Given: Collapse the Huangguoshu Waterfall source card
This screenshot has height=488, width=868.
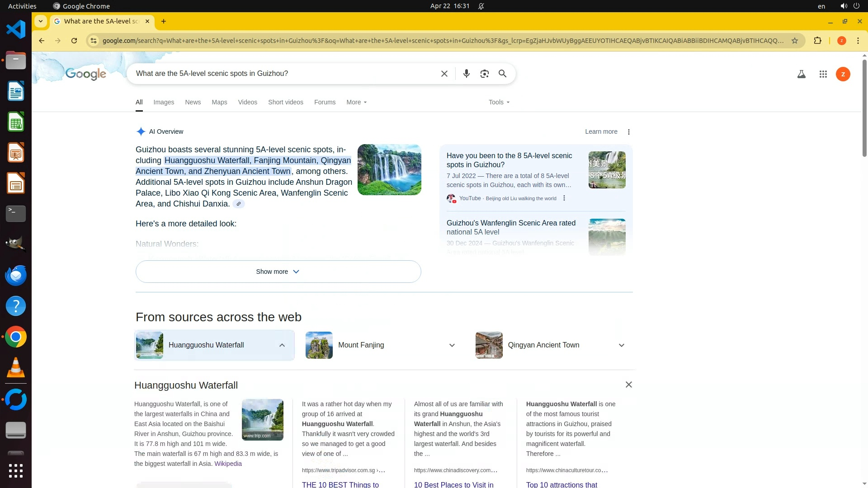Looking at the screenshot, I should click(x=282, y=345).
